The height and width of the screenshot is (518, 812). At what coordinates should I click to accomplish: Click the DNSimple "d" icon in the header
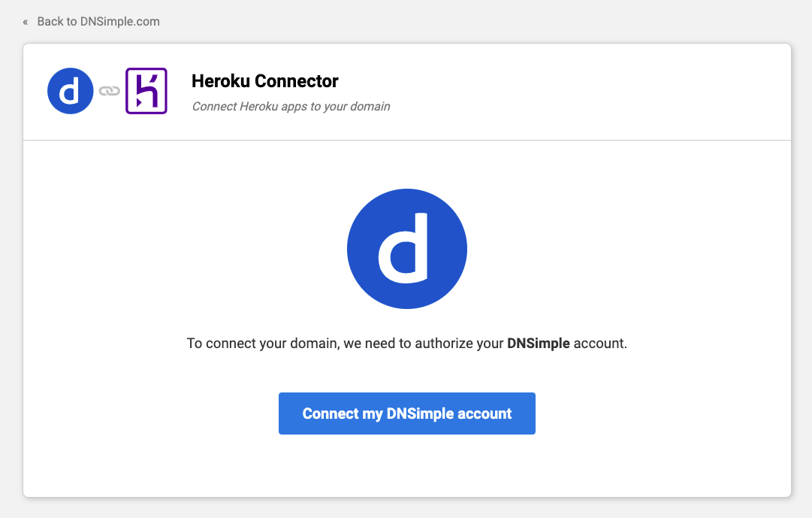coord(70,90)
